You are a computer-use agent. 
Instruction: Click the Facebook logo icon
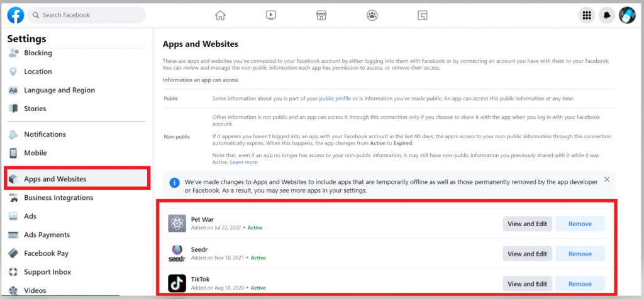(16, 15)
